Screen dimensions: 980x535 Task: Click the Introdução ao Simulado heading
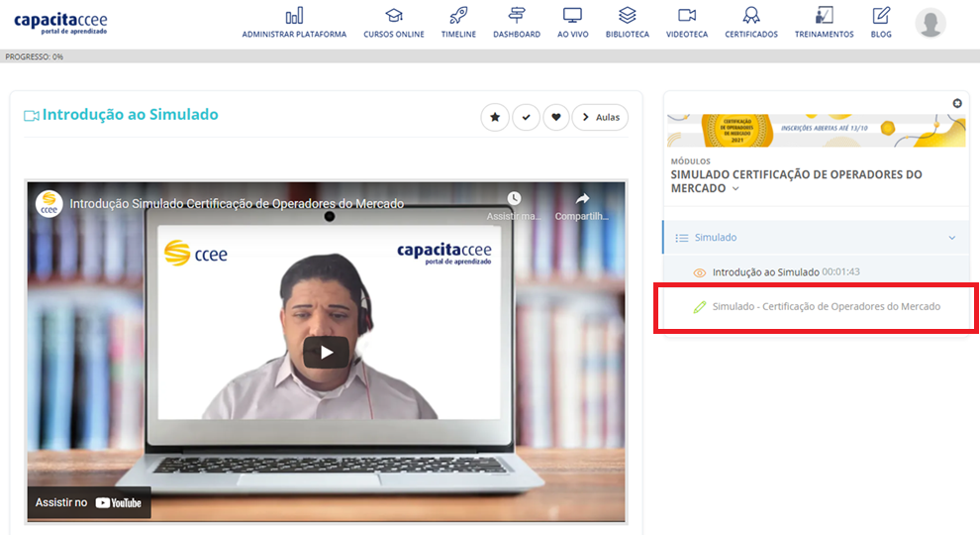130,115
